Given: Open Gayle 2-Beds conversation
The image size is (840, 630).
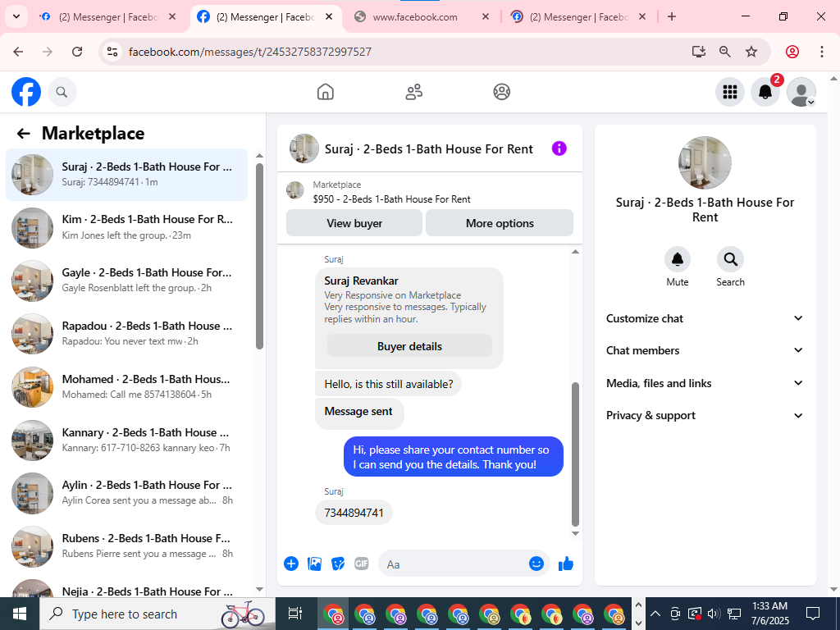Looking at the screenshot, I should 127,281.
